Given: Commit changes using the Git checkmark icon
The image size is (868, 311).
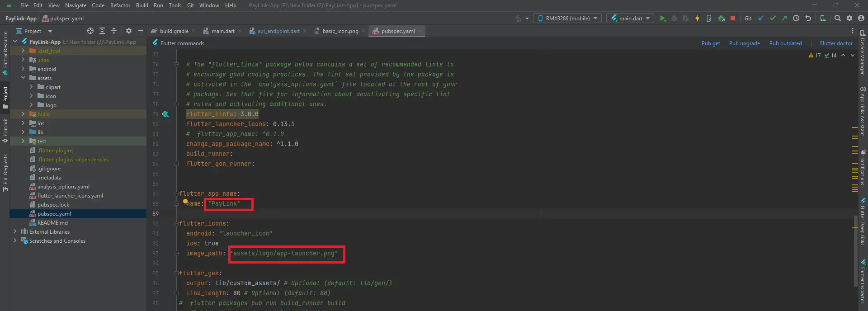Looking at the screenshot, I should (773, 19).
